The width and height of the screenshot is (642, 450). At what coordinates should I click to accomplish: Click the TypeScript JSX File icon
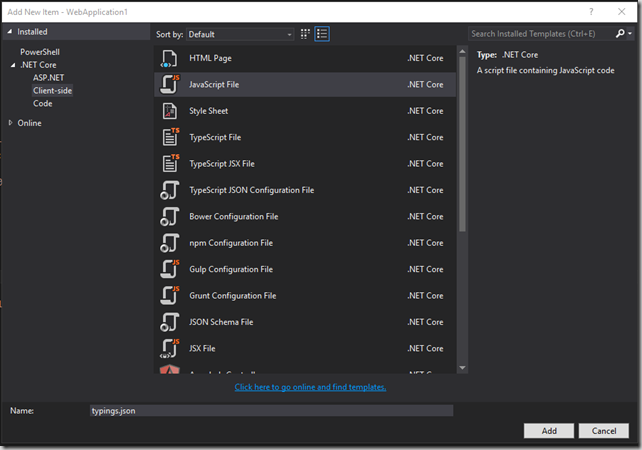pos(170,163)
